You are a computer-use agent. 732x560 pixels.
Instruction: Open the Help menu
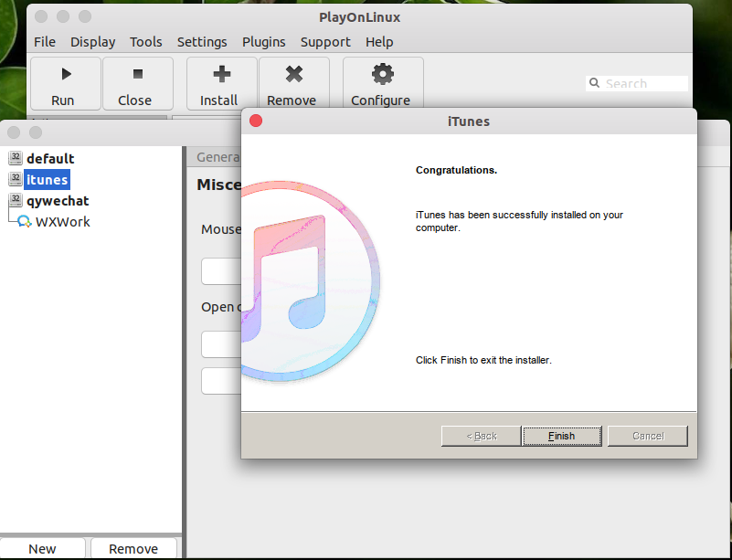click(x=379, y=42)
